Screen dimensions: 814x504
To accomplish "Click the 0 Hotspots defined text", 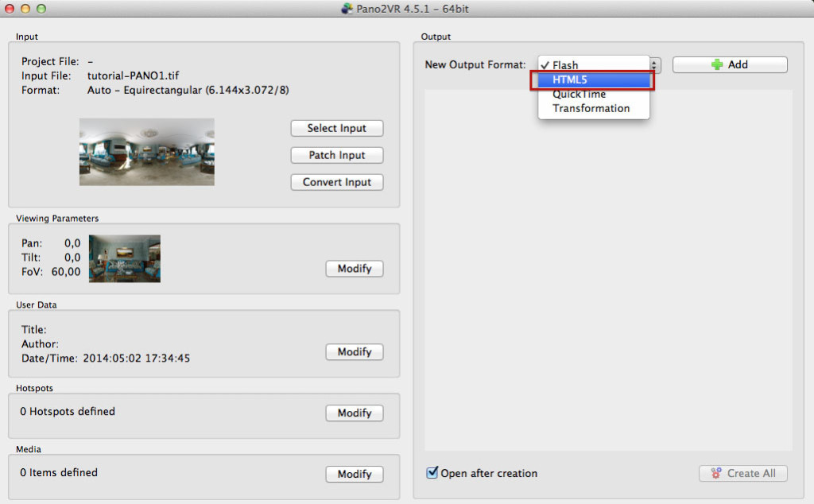I will (68, 411).
